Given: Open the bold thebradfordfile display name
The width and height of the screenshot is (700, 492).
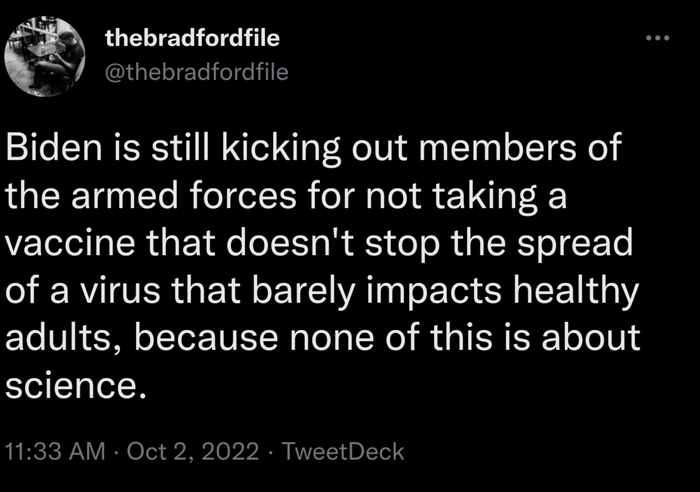Looking at the screenshot, I should click(x=192, y=40).
